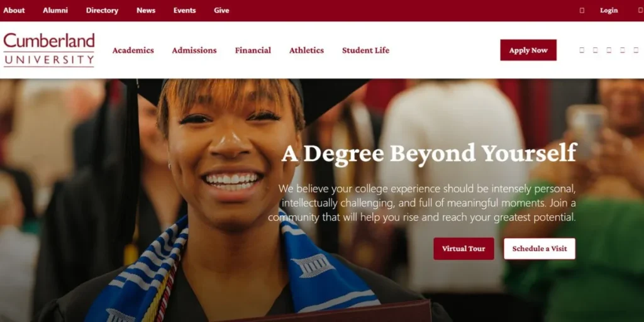Select Athletics in the main navigation
Screen dimensions: 644x322
tap(306, 50)
